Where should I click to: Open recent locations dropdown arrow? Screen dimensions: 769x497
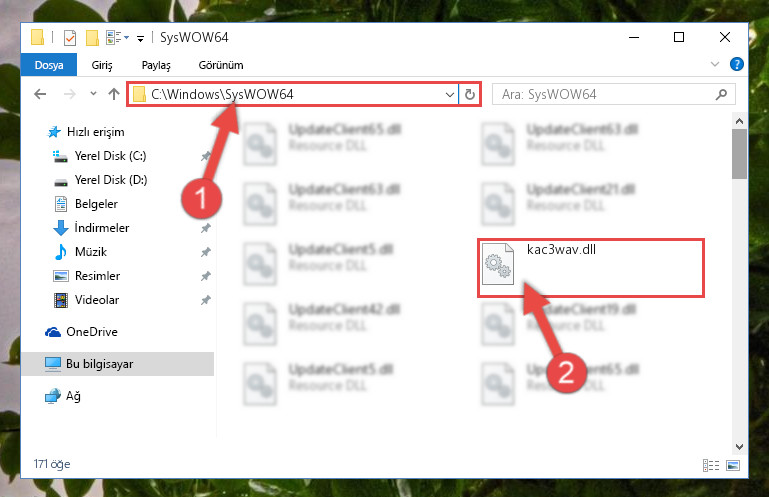tap(93, 93)
